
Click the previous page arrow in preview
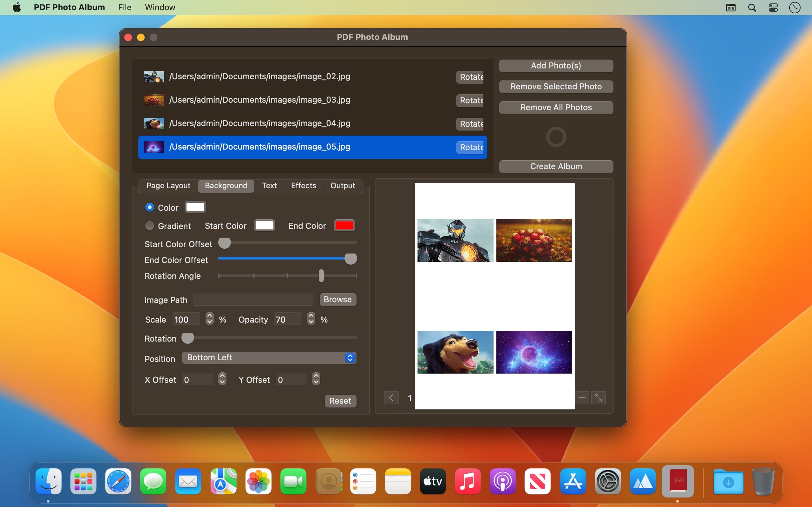coord(391,398)
